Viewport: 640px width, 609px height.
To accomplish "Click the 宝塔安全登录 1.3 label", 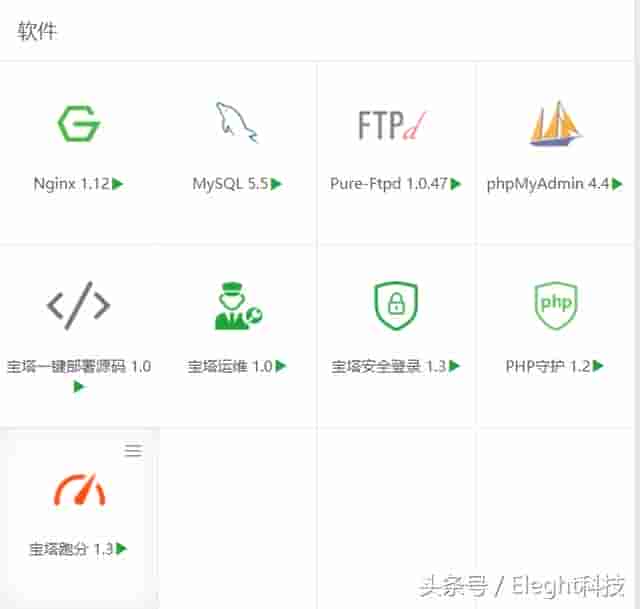I will click(389, 366).
